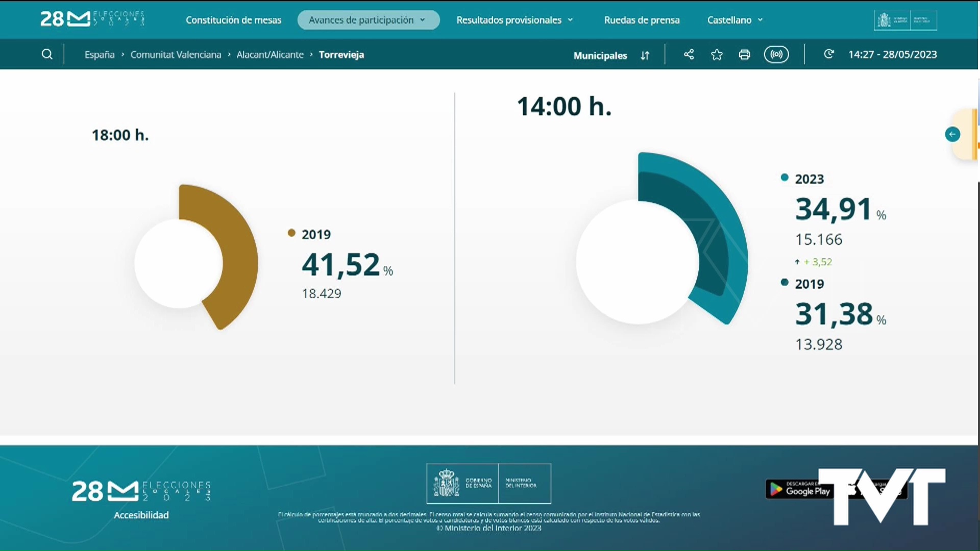Click the 31,38 % participation value
This screenshot has height=551, width=980.
(x=841, y=314)
